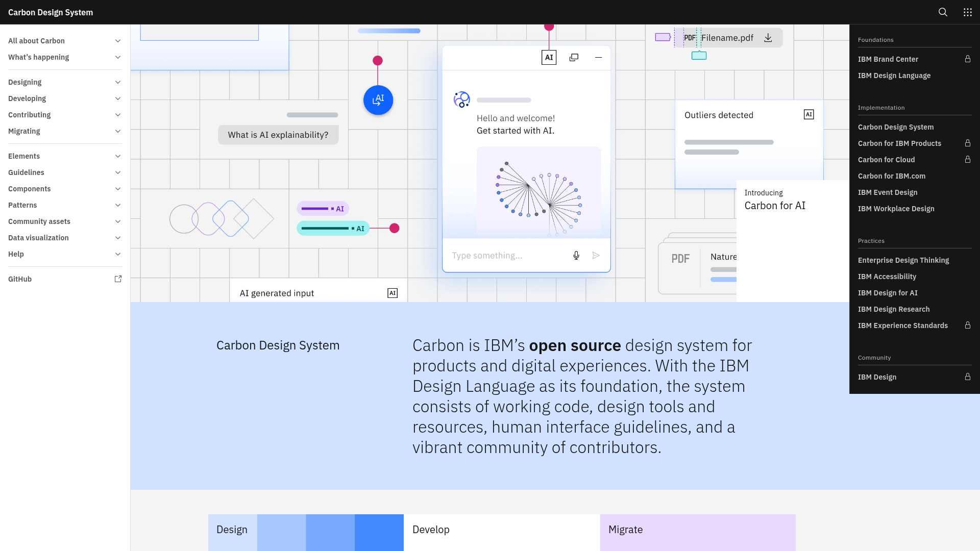Open Enterprise Design Thinking
The width and height of the screenshot is (980, 551).
[x=914, y=260]
